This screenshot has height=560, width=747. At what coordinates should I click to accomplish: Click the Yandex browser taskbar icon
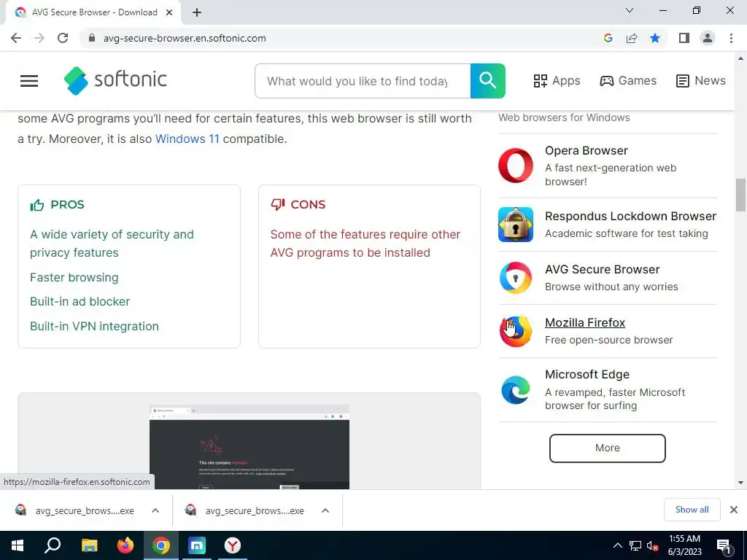coord(233,545)
